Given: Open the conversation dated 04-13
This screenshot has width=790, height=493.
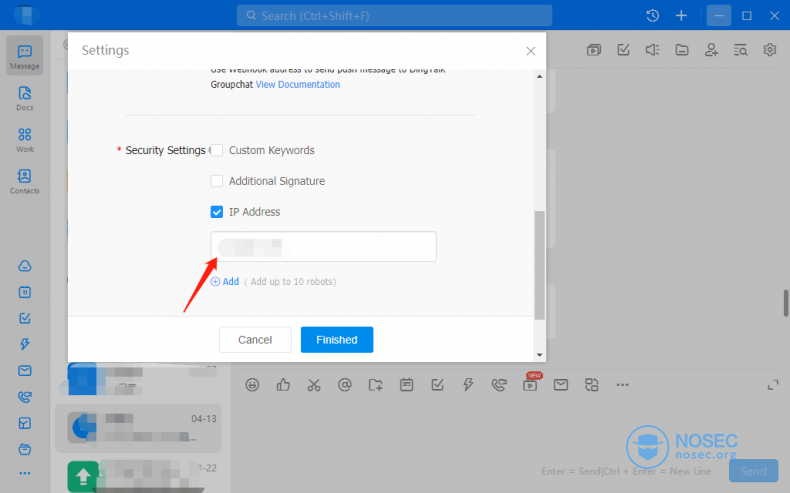Looking at the screenshot, I should pos(138,428).
